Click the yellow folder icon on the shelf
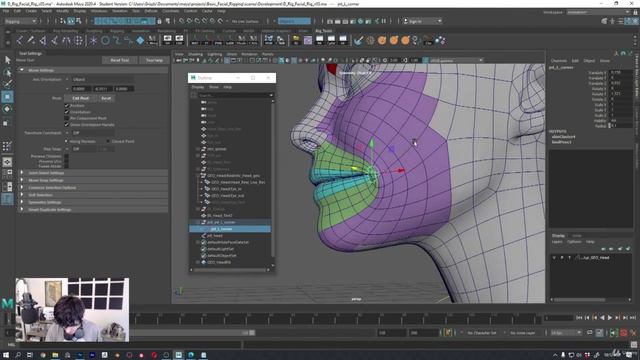The image size is (640, 360). click(296, 40)
